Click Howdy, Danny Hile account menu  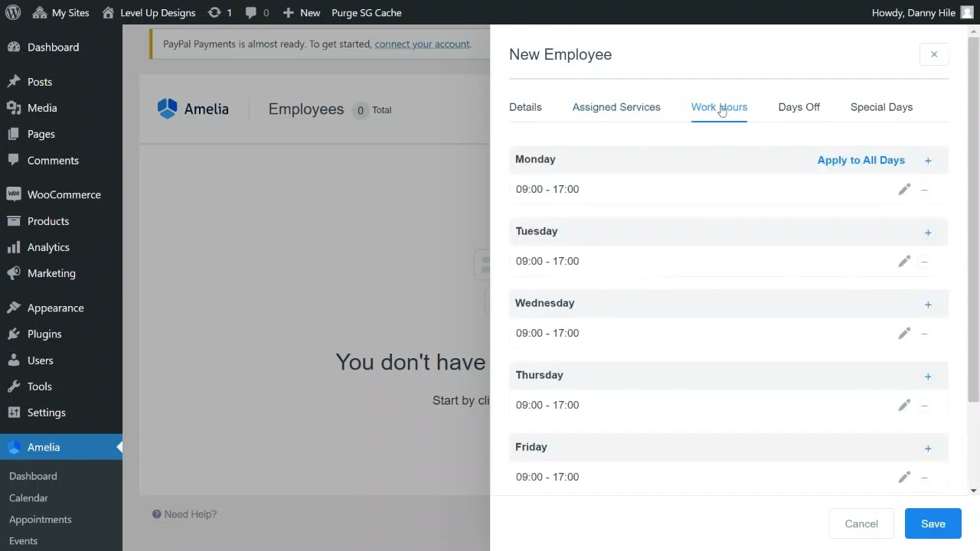[923, 12]
